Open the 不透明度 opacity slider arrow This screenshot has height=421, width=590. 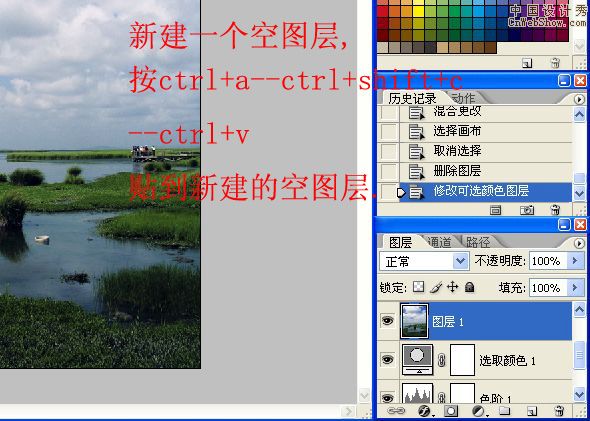575,261
